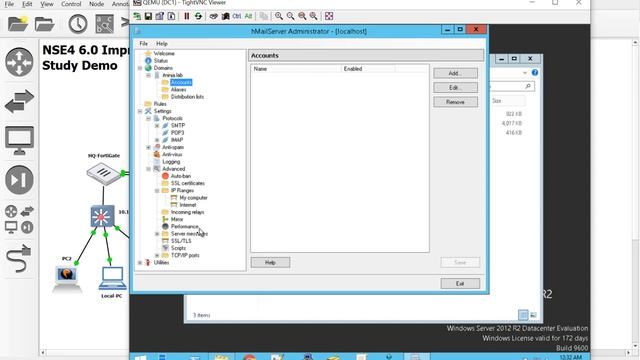This screenshot has width=640, height=360.
Task: Expand the Utilities tree node
Action: coord(140,262)
